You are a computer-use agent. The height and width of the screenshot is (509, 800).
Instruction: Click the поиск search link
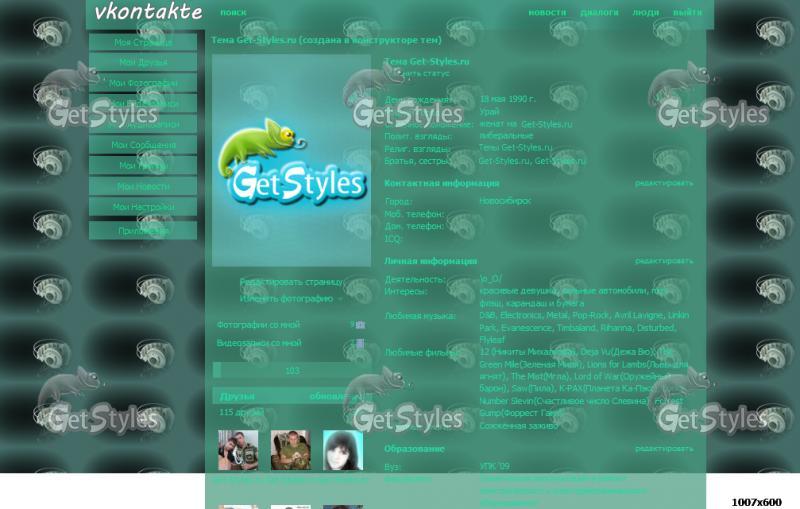(x=233, y=12)
